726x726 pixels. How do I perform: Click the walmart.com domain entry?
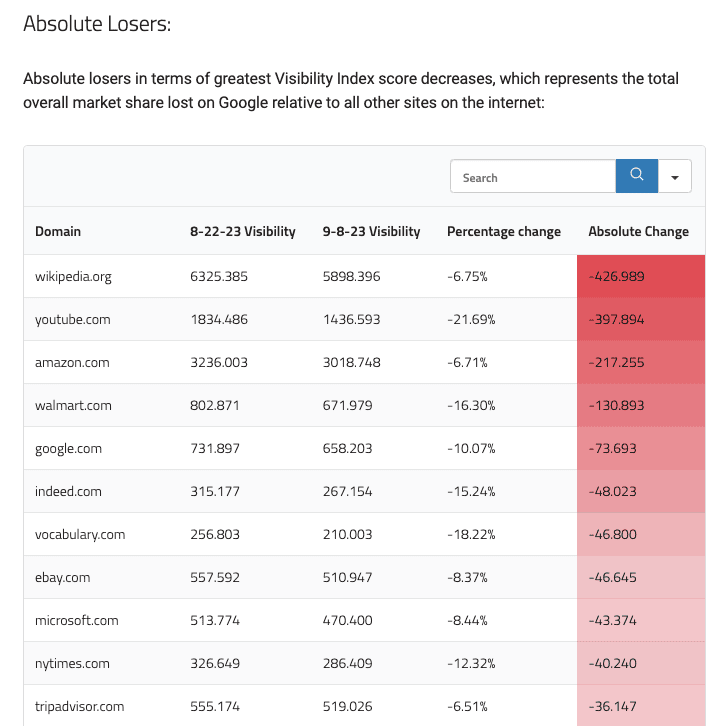click(x=73, y=406)
